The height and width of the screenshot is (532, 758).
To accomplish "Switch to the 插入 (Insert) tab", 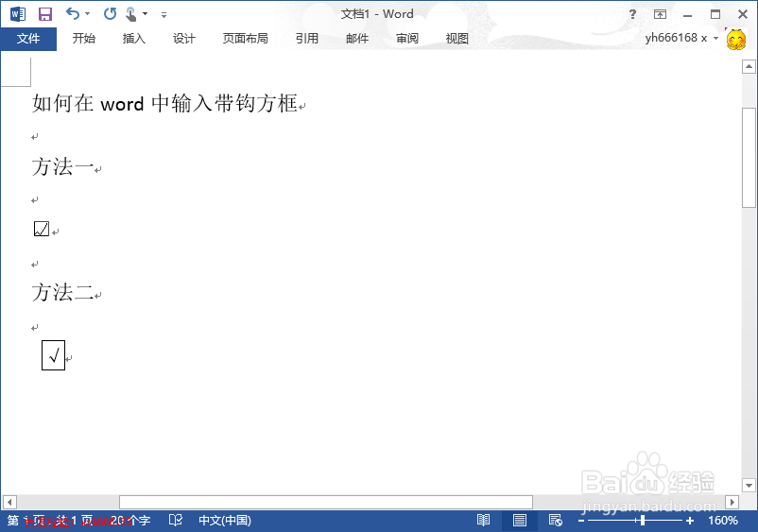I will [x=134, y=39].
